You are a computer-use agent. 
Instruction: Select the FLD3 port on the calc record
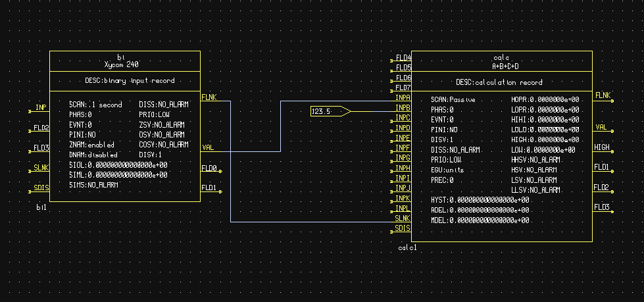click(602, 208)
